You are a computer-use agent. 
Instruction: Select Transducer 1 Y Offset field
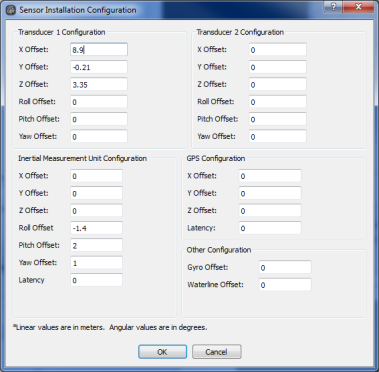pos(99,67)
